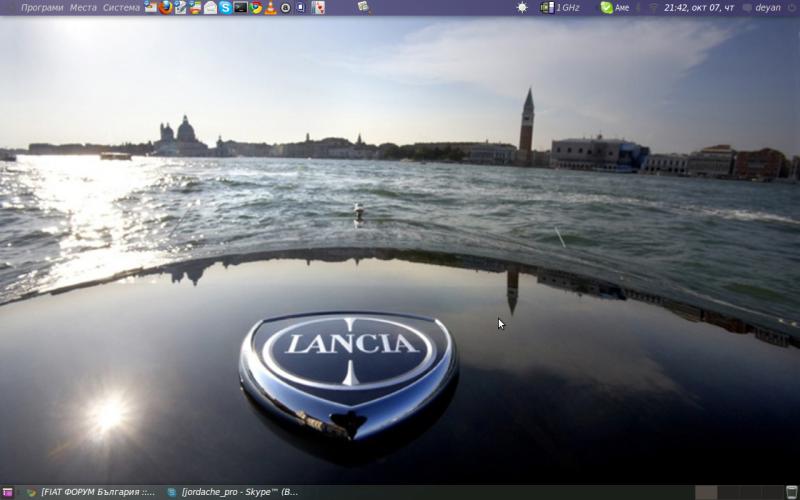Click the green keyboard layout indicator

point(606,7)
